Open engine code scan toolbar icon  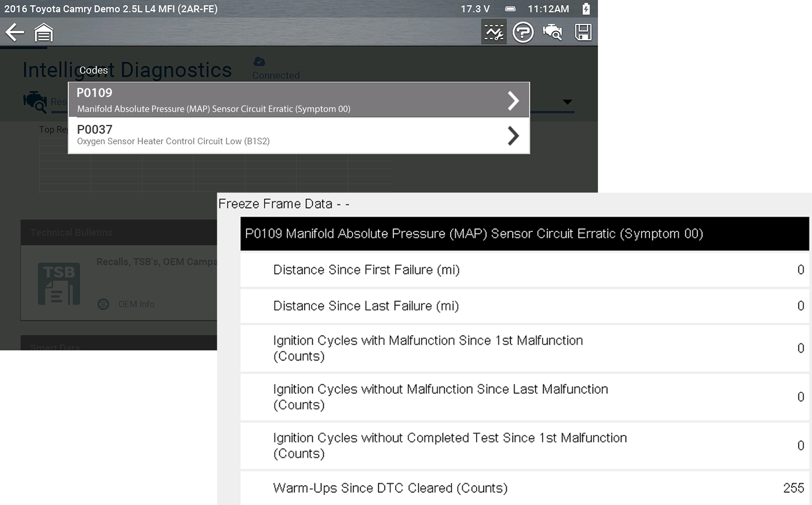[552, 32]
